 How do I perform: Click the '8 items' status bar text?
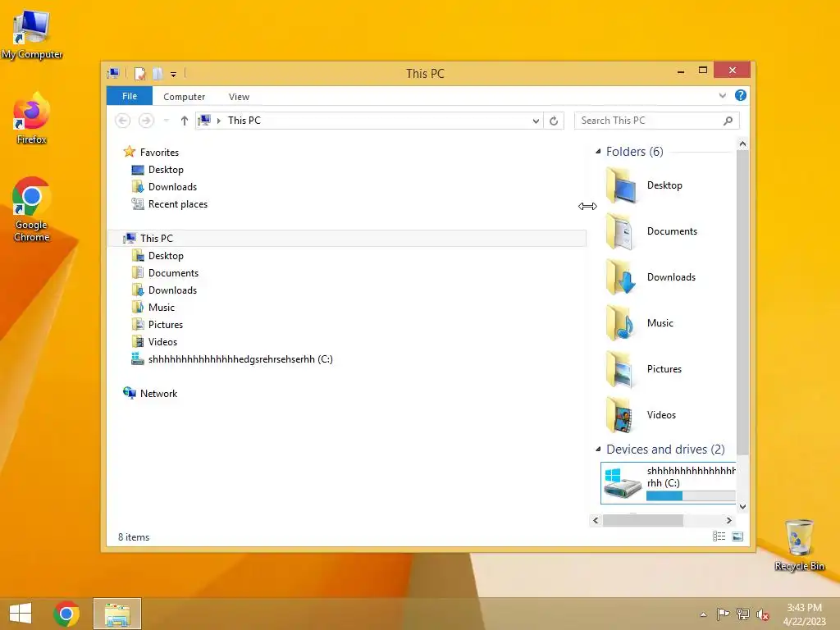pyautogui.click(x=134, y=536)
